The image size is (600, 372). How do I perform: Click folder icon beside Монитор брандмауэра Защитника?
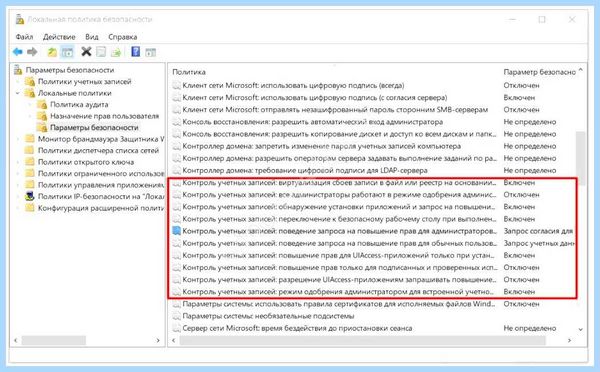(30, 139)
